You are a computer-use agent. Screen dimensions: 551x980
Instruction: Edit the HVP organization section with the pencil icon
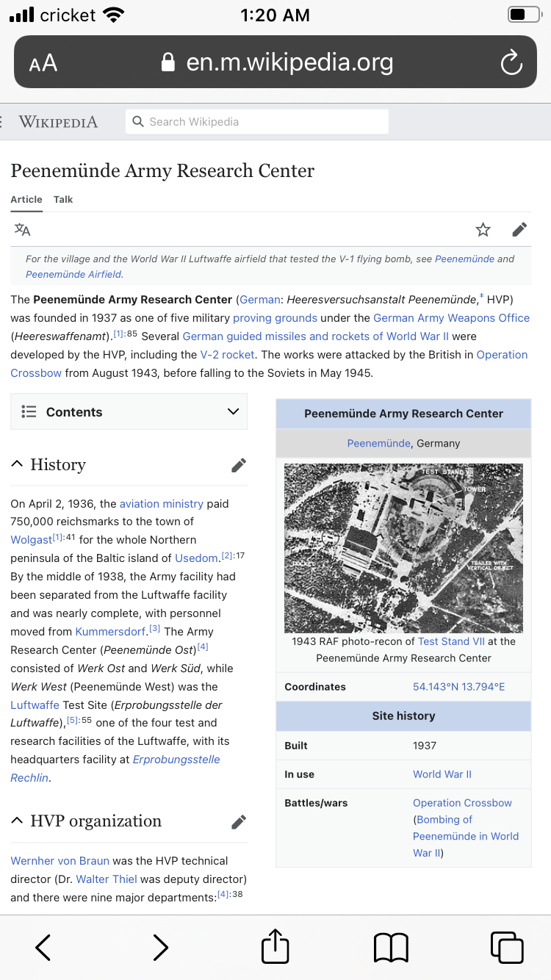[x=239, y=822]
